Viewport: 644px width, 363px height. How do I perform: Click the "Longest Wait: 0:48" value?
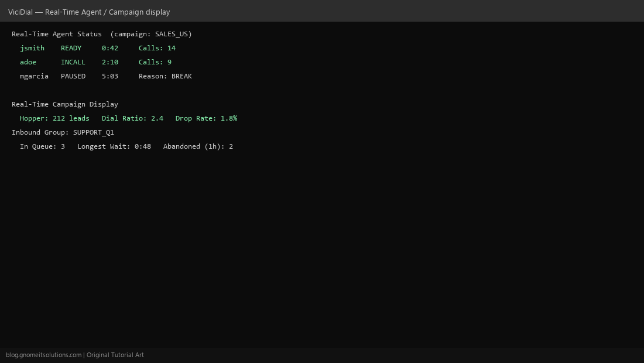pyautogui.click(x=114, y=146)
